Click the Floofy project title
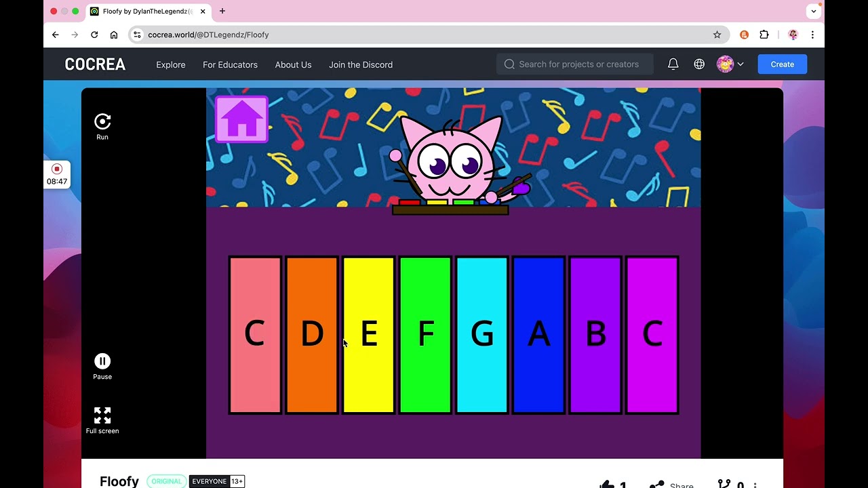The width and height of the screenshot is (868, 488). point(119,481)
